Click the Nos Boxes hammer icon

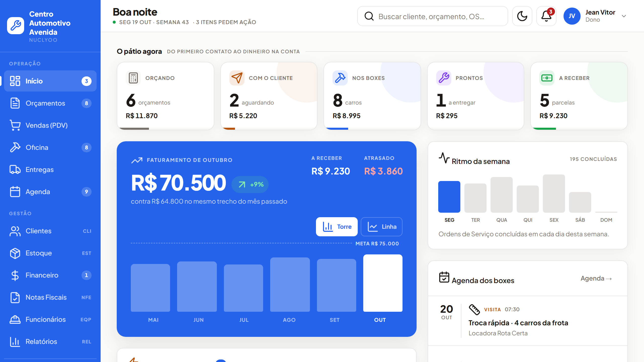coord(340,78)
